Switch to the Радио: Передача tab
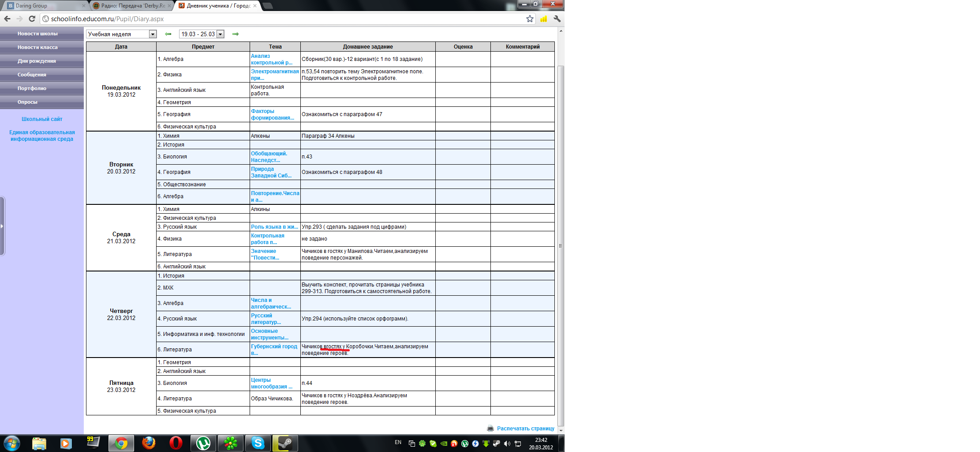Image resolution: width=980 pixels, height=452 pixels. pos(133,6)
